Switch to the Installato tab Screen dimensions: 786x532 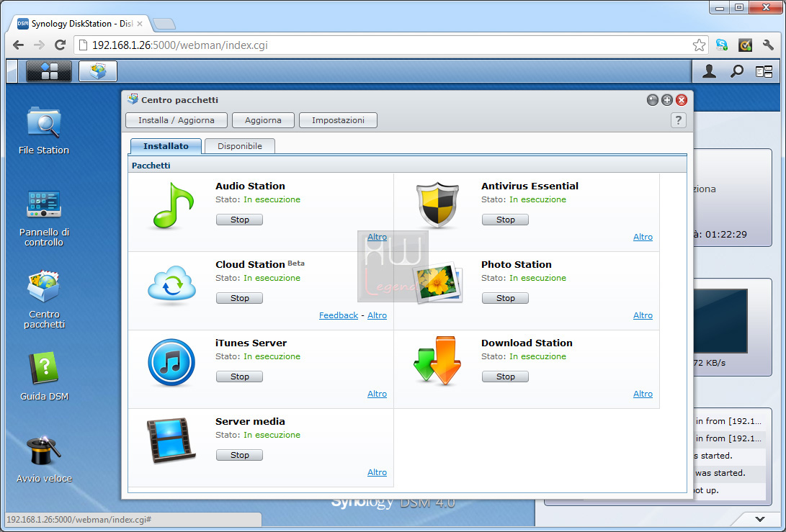point(166,146)
